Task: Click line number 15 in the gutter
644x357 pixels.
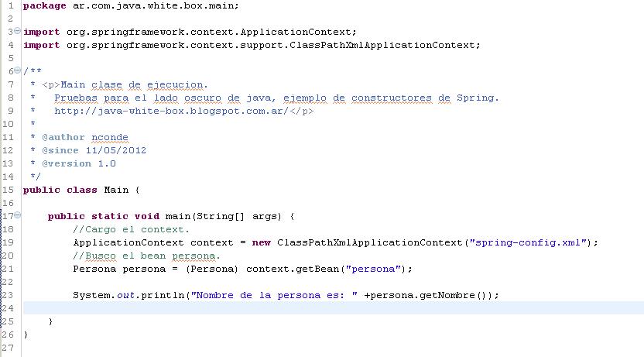Action: [8, 190]
